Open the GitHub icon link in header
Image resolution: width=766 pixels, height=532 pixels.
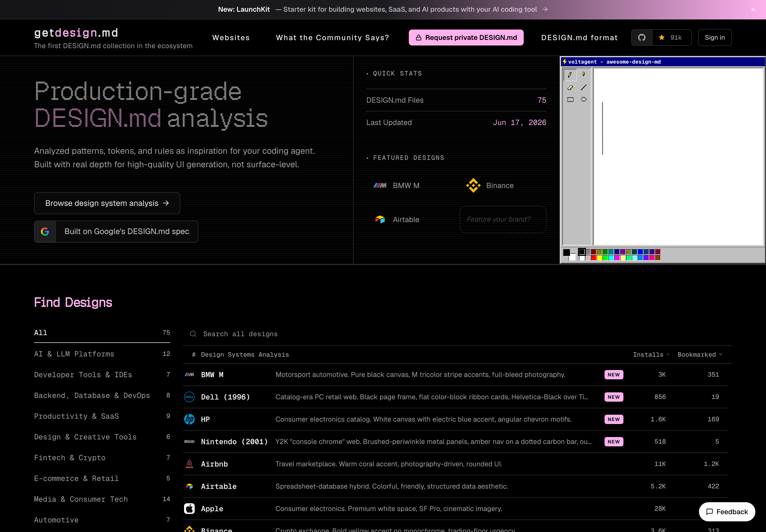point(642,37)
